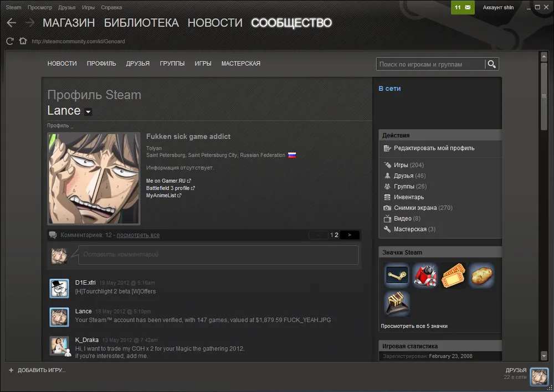Viewport: 554px width, 392px height.
Task: Switch to the БИБЛИОТЕКА section
Action: click(141, 23)
